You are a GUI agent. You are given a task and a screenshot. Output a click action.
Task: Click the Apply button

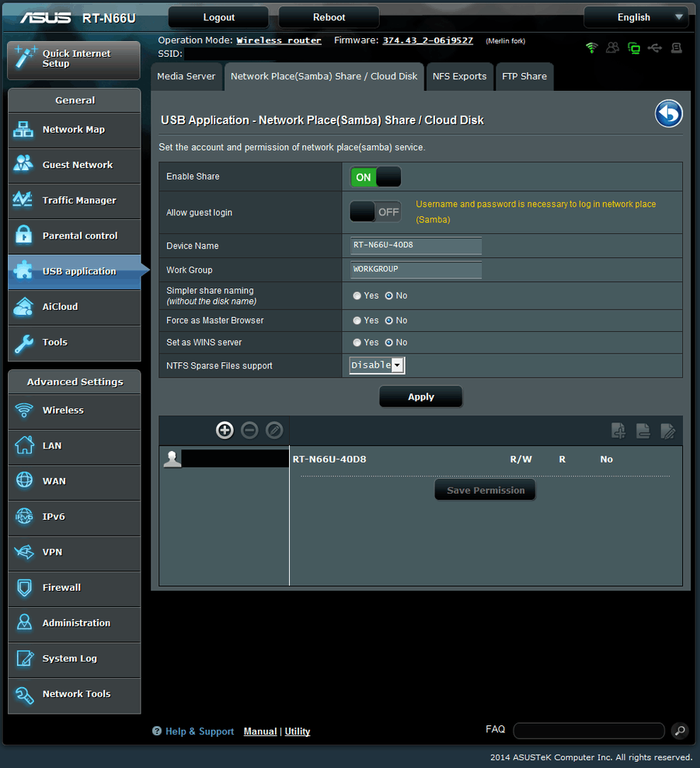(x=421, y=396)
